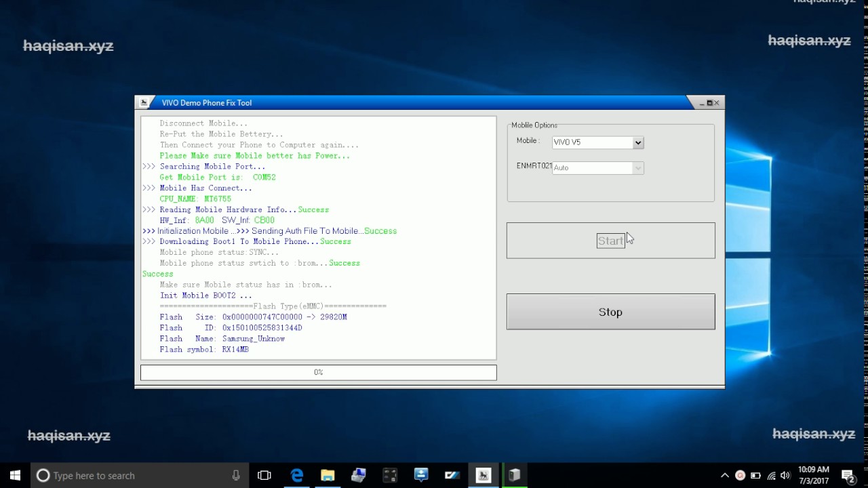Open File Explorer on the taskbar
This screenshot has width=868, height=488.
pos(328,475)
